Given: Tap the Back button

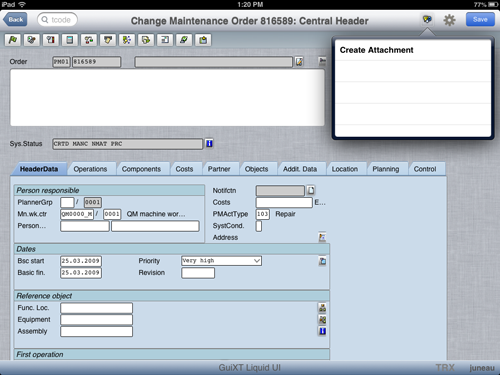Looking at the screenshot, I should 15,20.
